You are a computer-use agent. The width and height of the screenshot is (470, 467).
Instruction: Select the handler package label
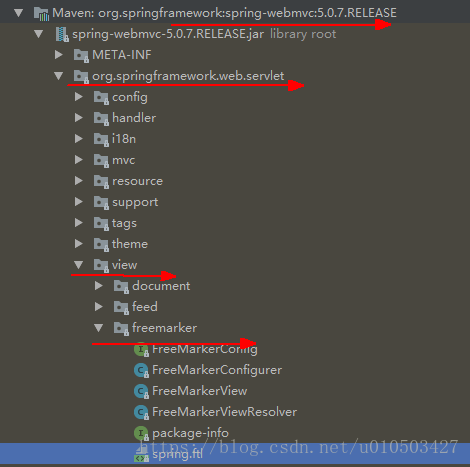[134, 118]
